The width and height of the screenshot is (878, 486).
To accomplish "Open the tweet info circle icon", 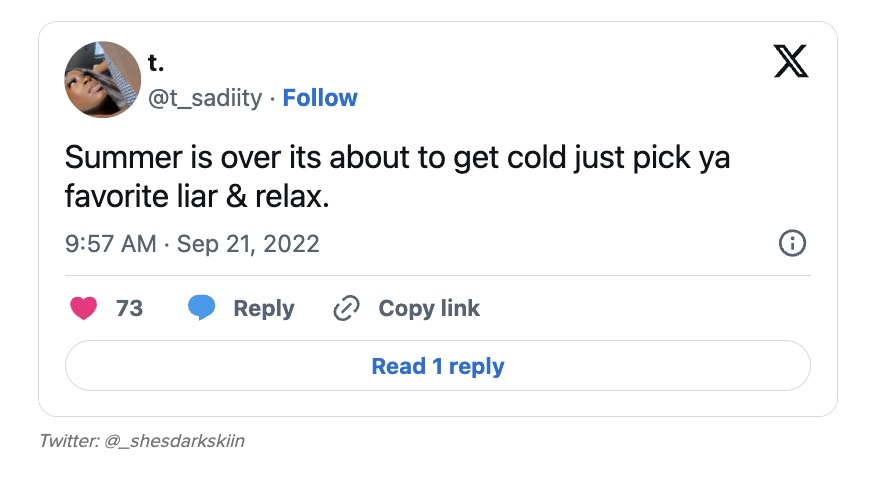I will 791,243.
